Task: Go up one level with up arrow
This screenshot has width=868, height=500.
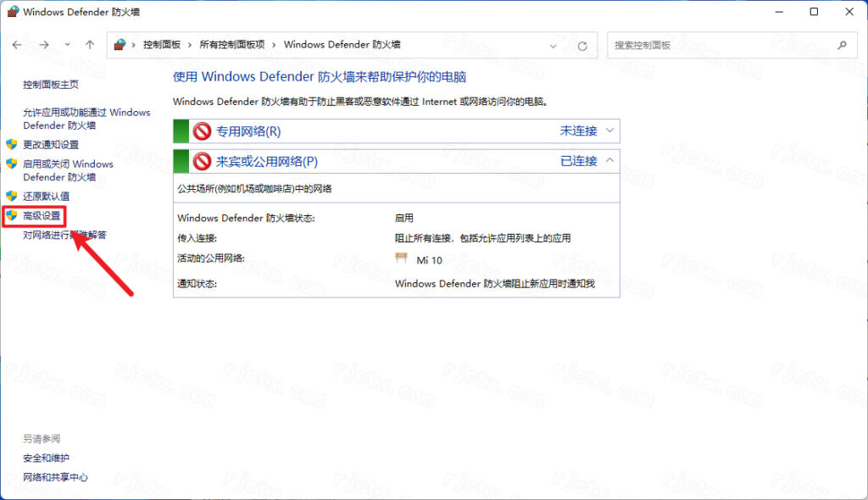Action: pos(90,45)
